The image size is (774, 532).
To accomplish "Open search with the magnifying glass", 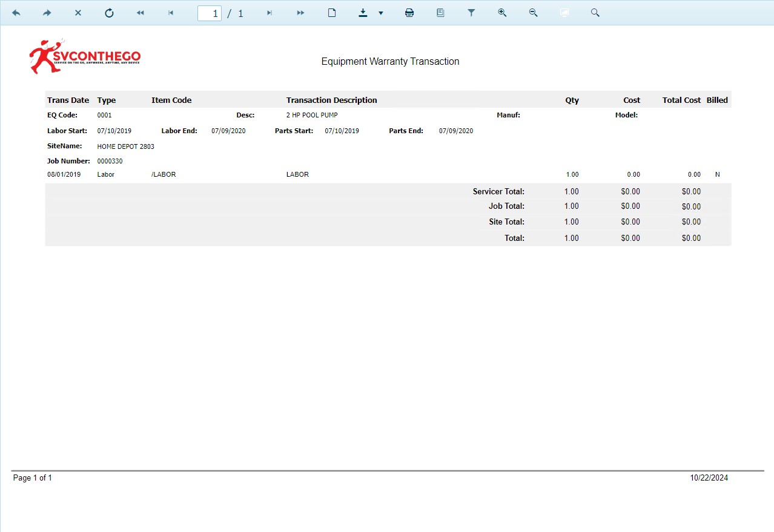I will [595, 13].
